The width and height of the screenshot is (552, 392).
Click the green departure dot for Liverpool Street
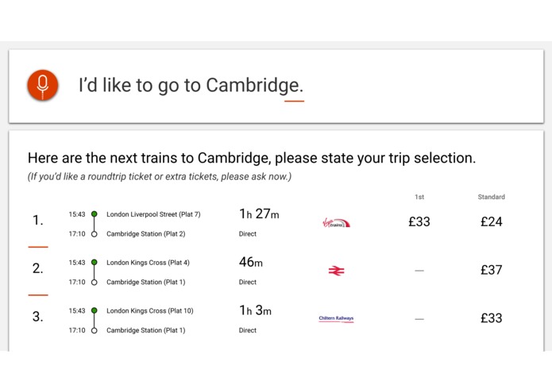[x=95, y=214]
